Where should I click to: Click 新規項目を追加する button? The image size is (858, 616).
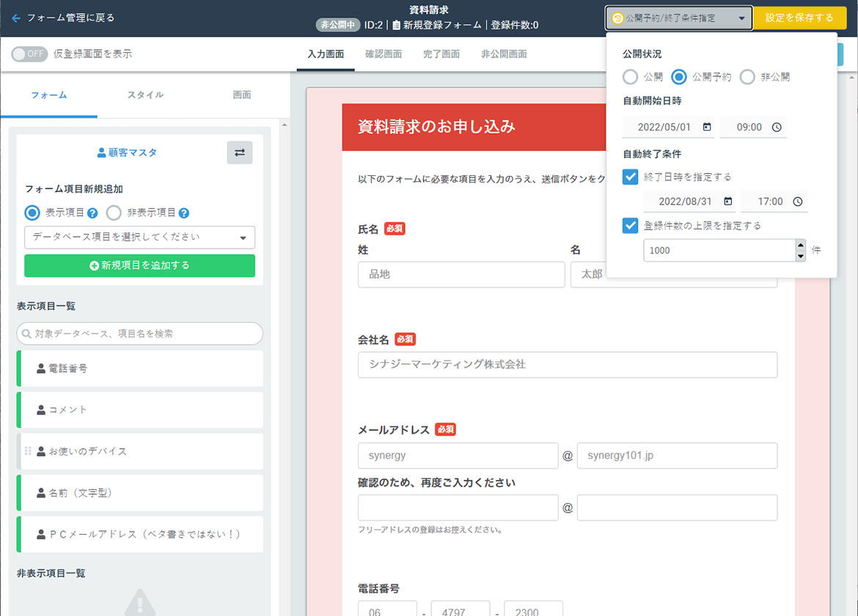click(139, 265)
